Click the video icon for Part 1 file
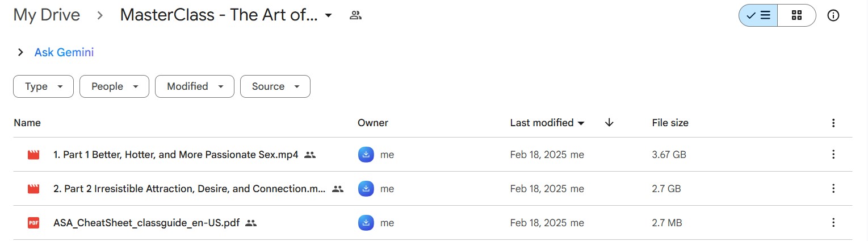 (x=33, y=155)
